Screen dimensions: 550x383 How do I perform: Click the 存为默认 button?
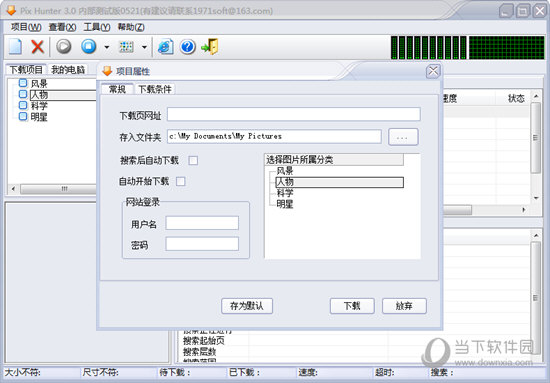pos(247,306)
